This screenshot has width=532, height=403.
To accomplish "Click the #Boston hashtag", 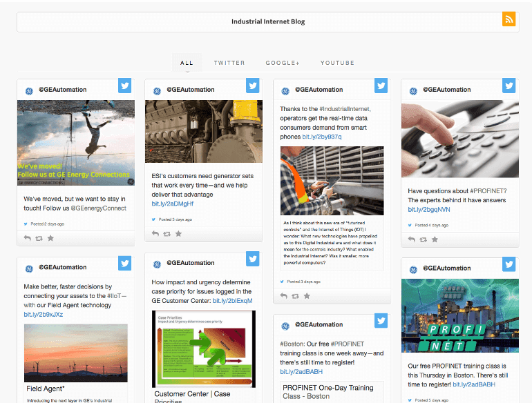I will (x=292, y=344).
